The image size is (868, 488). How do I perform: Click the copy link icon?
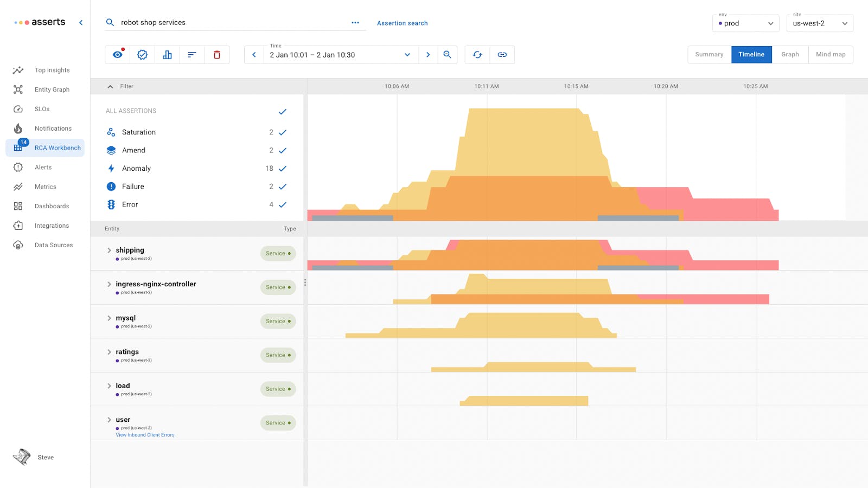(x=502, y=55)
